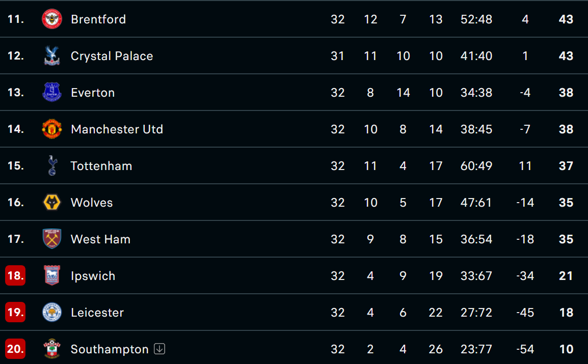The width and height of the screenshot is (588, 364).
Task: Click the West Ham crest
Action: [x=52, y=239]
